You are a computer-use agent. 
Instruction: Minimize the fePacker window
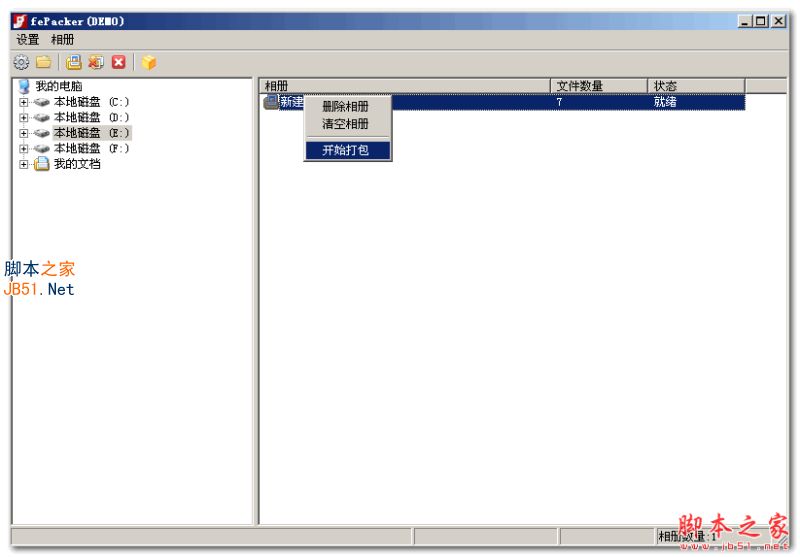point(745,21)
